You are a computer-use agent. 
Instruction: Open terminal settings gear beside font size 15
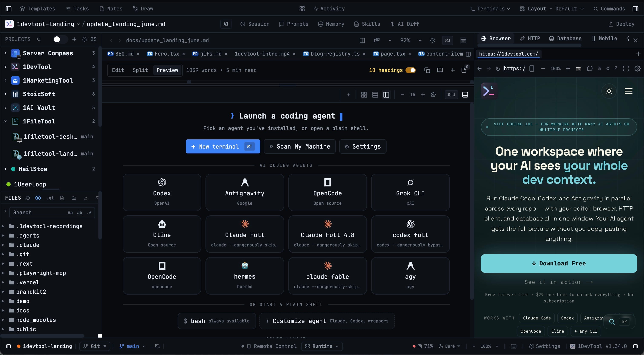click(433, 95)
